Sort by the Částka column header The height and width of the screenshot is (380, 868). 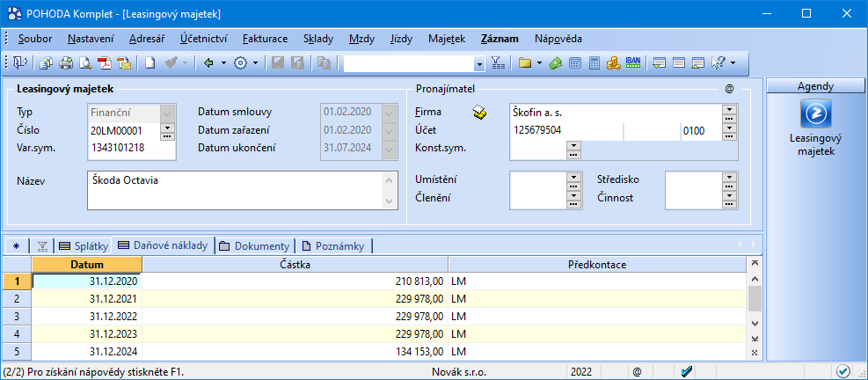(x=295, y=264)
